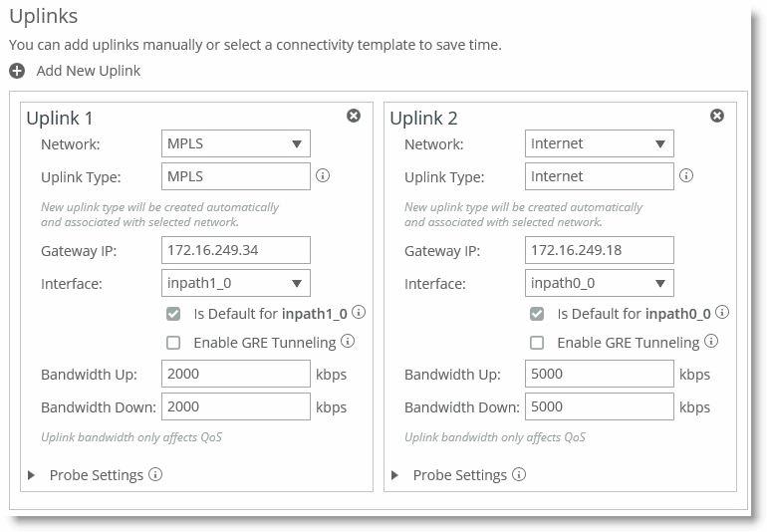Click info icon next to Uplink 2 GRE Tunneling
The height and width of the screenshot is (532, 767).
pos(711,342)
